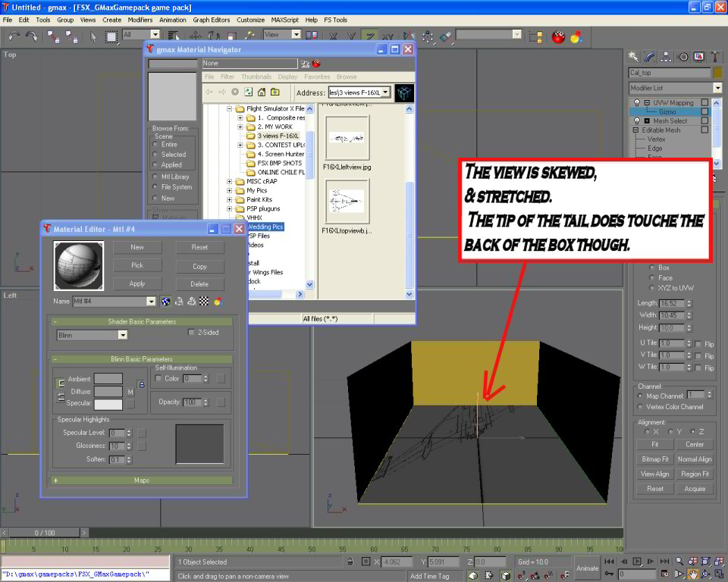Click the Get Material icon in Material Editor
728x582 pixels.
165,302
